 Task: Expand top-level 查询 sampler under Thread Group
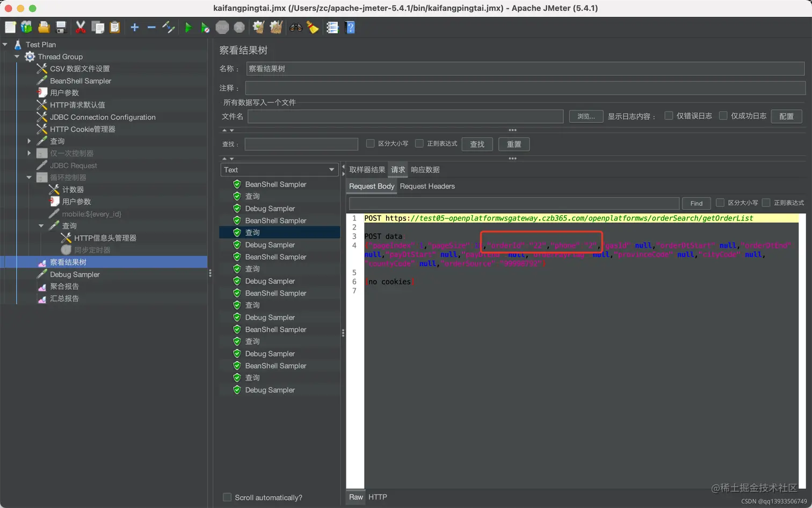click(x=29, y=141)
